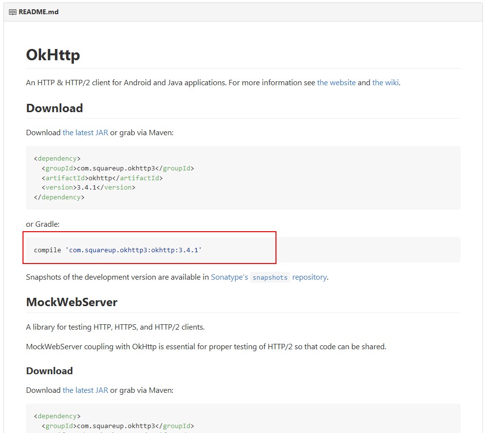The image size is (504, 433).
Task: Click the first Maven groupId com.squareup.okhttp3 line
Action: pyautogui.click(x=117, y=168)
